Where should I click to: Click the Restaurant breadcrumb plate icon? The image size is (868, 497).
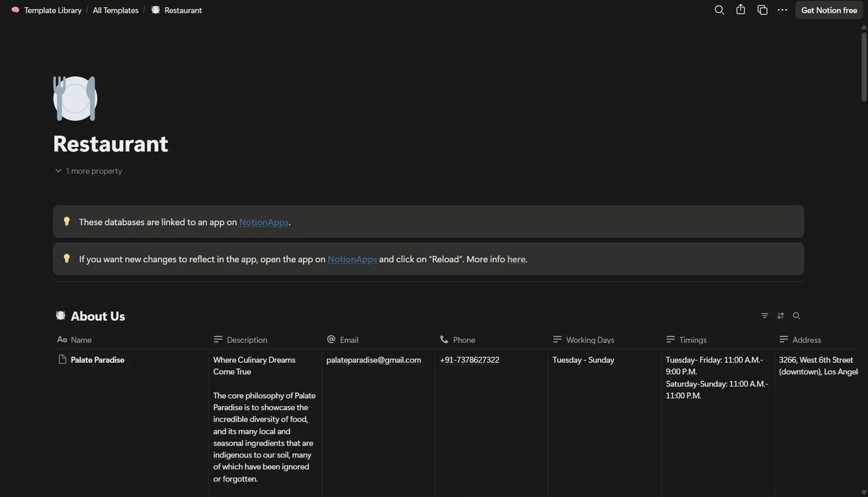point(155,10)
